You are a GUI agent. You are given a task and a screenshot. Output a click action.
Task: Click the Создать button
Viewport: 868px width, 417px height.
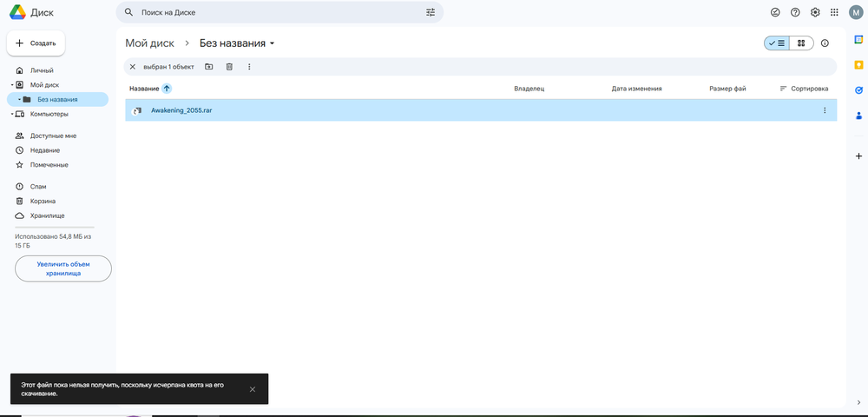(x=36, y=43)
